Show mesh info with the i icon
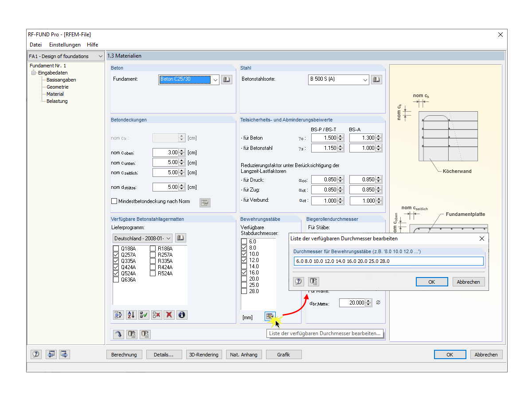 pos(182,315)
